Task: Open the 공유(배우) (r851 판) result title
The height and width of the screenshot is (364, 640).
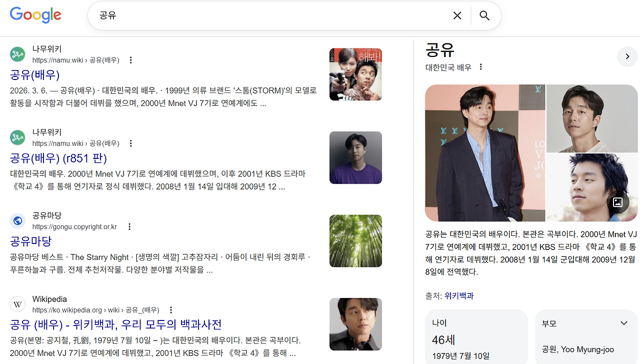Action: (58, 158)
